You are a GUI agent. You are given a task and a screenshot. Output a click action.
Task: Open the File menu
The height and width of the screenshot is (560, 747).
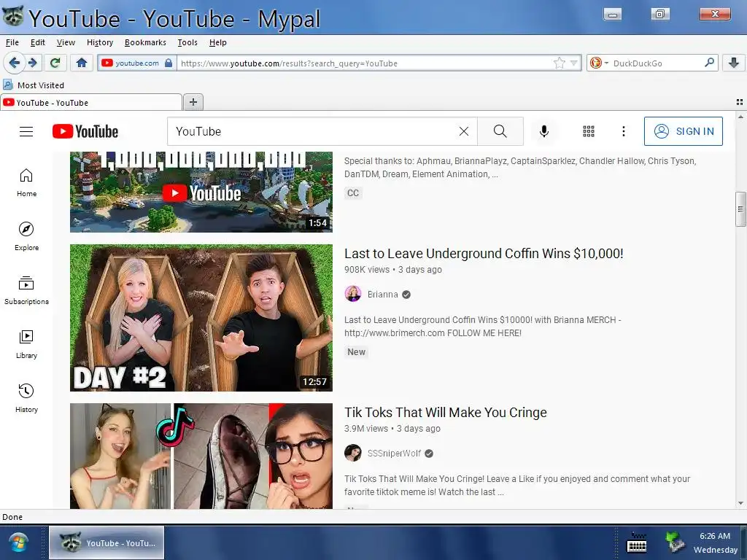(12, 42)
